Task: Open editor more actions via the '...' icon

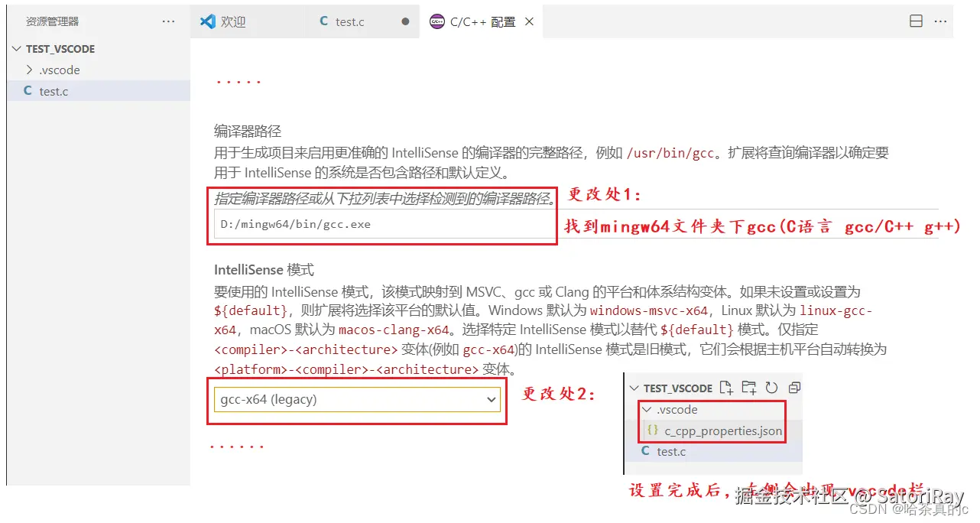Action: [x=940, y=21]
